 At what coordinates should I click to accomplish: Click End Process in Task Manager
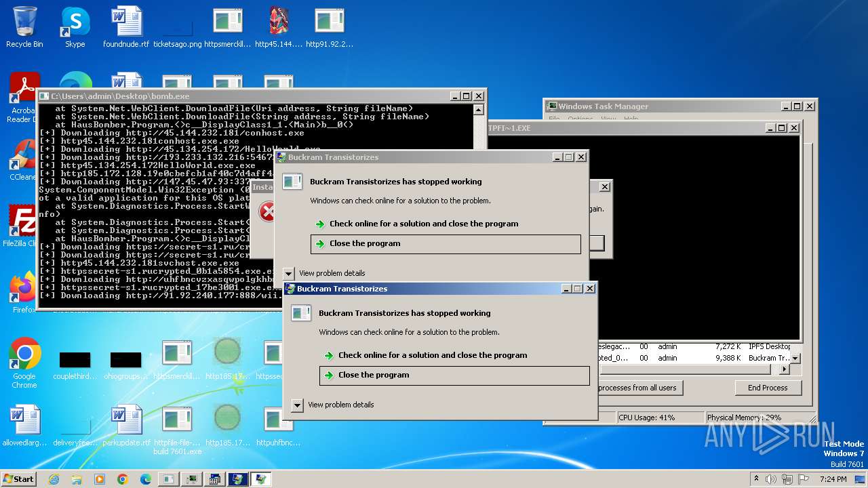[x=768, y=388]
